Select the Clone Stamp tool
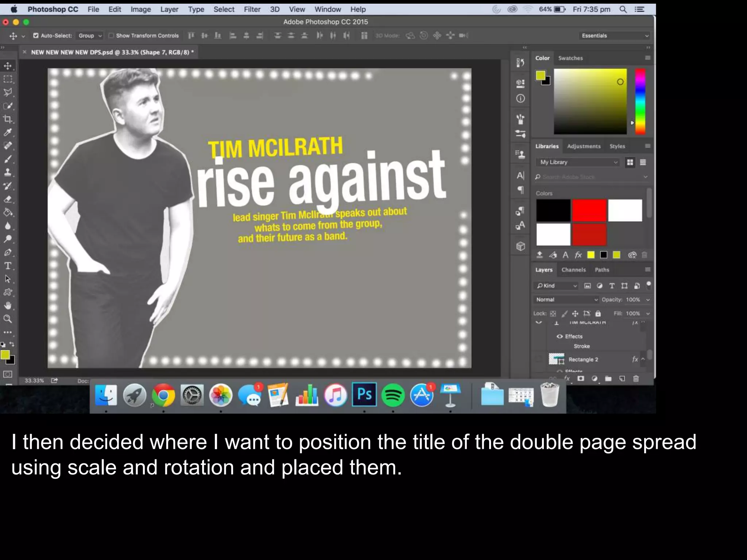The height and width of the screenshot is (560, 747). click(8, 172)
